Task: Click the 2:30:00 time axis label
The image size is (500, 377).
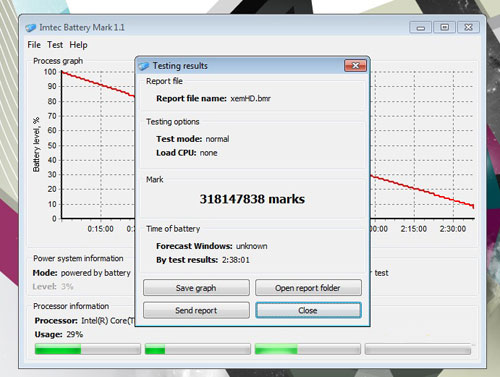Action: (x=453, y=229)
